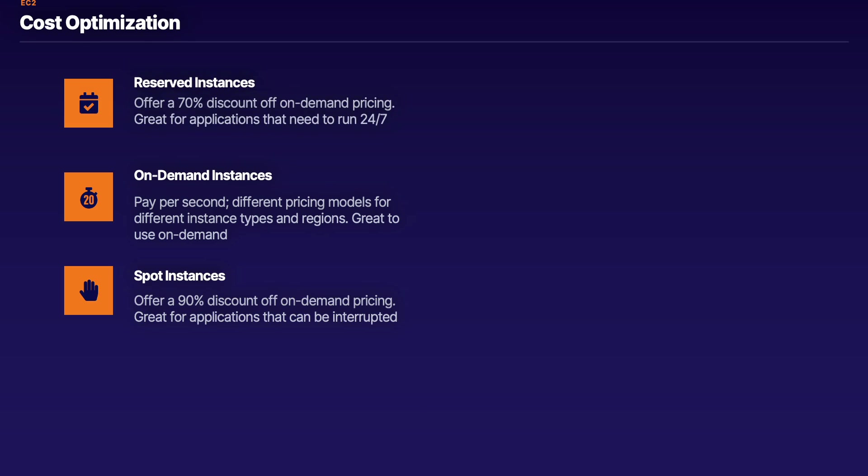Viewport: 868px width, 476px height.
Task: Select the On-Demand Instances heading
Action: (203, 176)
